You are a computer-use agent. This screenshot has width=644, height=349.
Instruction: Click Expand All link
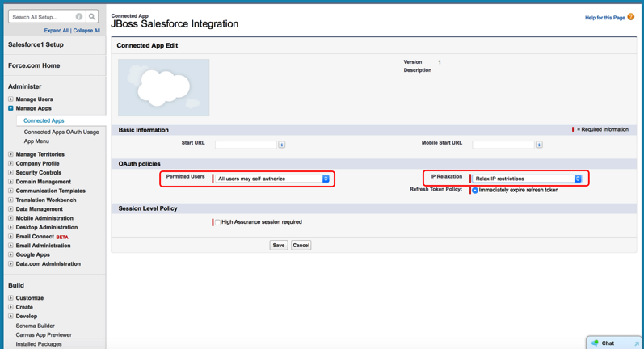click(x=57, y=31)
